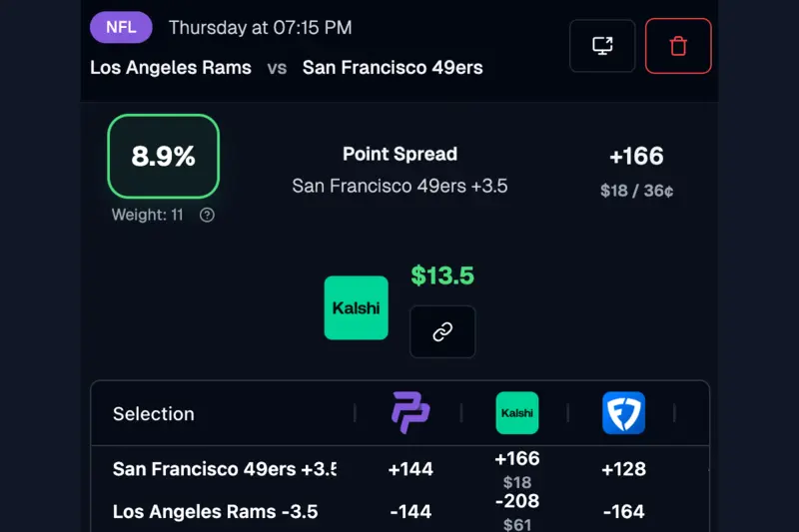Image resolution: width=799 pixels, height=532 pixels.
Task: Click the open-in-screen monitor icon
Action: [602, 46]
